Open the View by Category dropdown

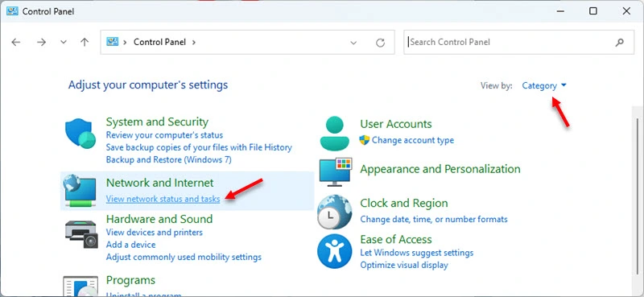[x=544, y=85]
